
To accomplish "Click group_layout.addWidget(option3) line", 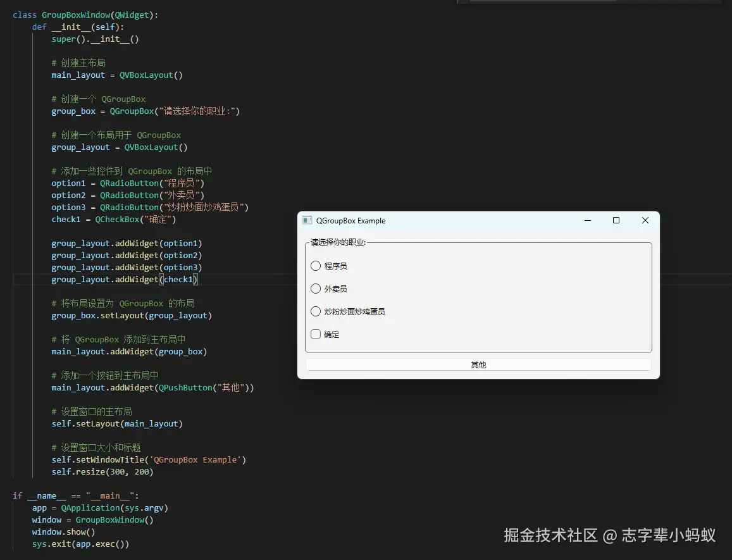I will pos(127,268).
